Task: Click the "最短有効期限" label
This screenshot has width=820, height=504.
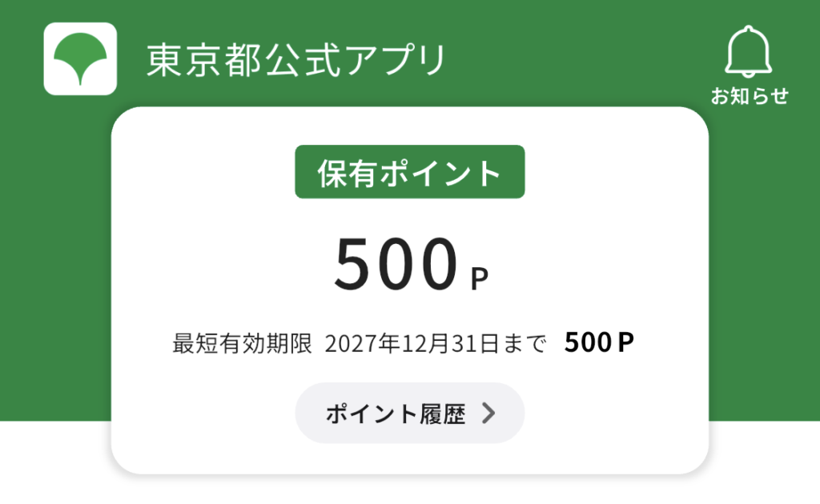Action: (x=242, y=344)
